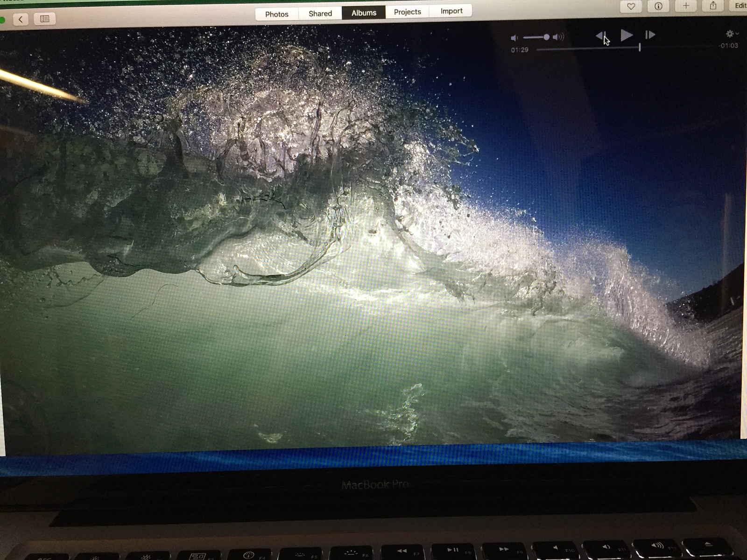Mute audio via the left speaker icon
Image resolution: width=747 pixels, height=560 pixels.
515,37
